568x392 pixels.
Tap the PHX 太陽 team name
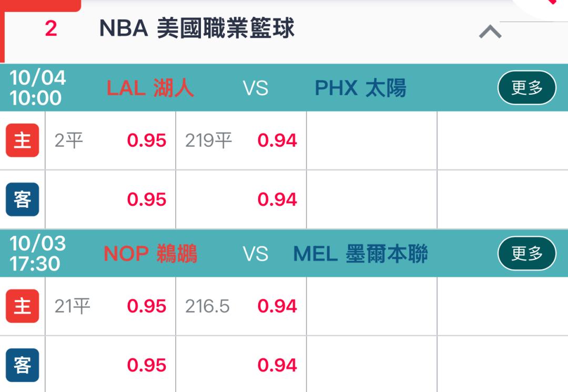click(360, 88)
